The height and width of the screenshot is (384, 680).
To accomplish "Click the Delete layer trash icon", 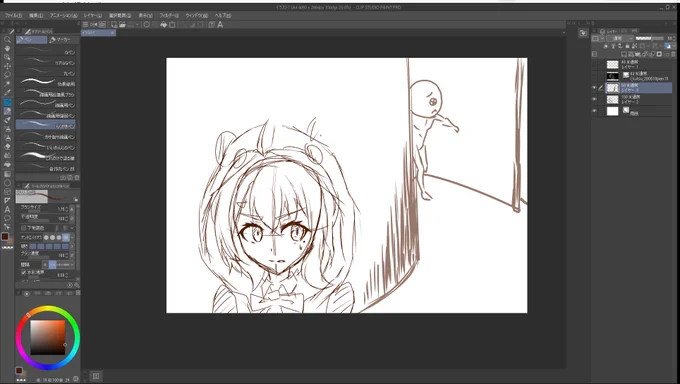I will tap(672, 54).
